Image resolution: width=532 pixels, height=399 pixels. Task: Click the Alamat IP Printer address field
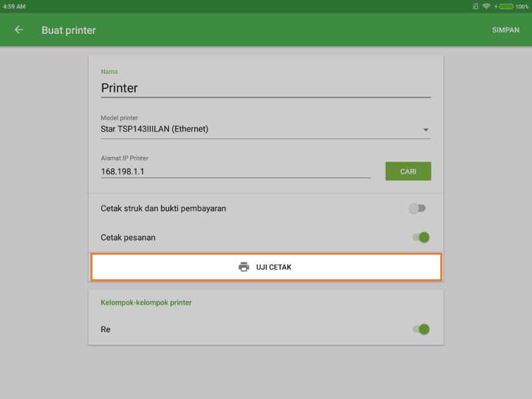coord(235,172)
